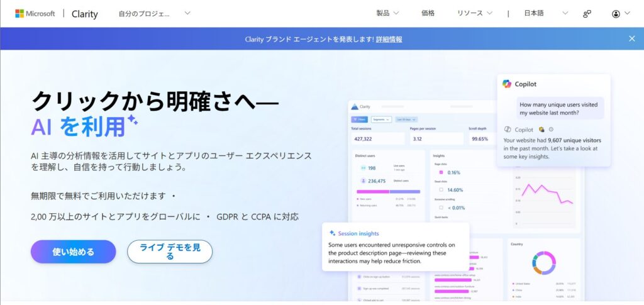Screen dimensions: 644x305
Task: Click the Clarity logo in the dashboard preview
Action: 355,107
